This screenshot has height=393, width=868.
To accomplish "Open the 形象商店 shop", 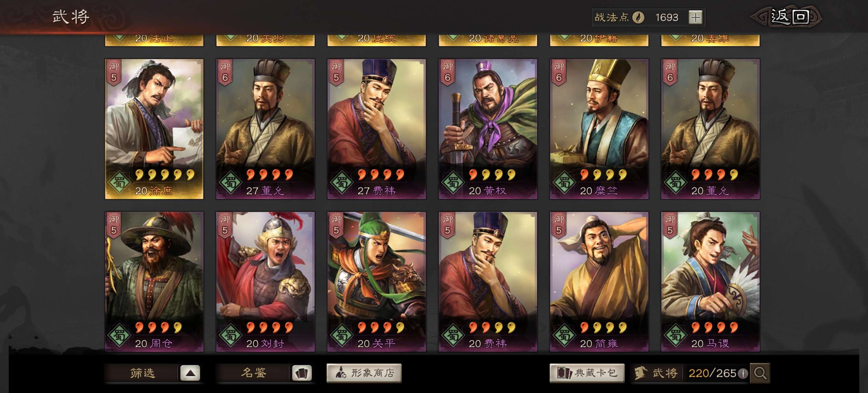I will click(364, 373).
